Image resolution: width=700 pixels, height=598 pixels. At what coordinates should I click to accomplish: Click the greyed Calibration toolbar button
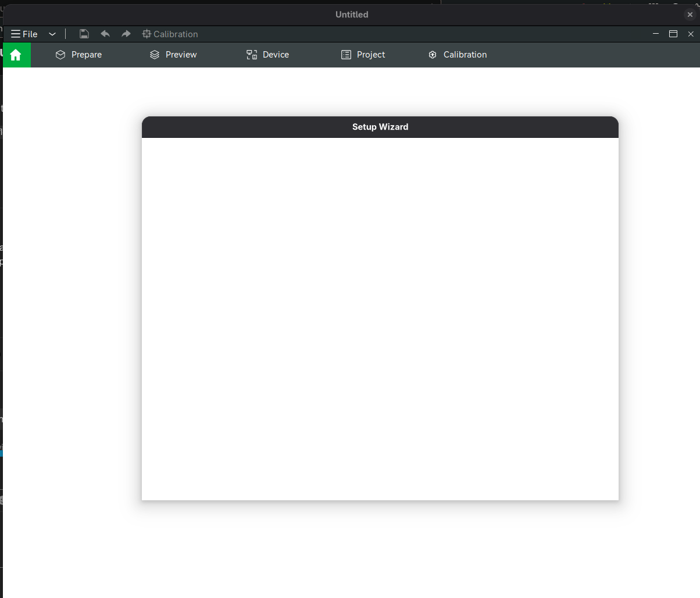170,34
